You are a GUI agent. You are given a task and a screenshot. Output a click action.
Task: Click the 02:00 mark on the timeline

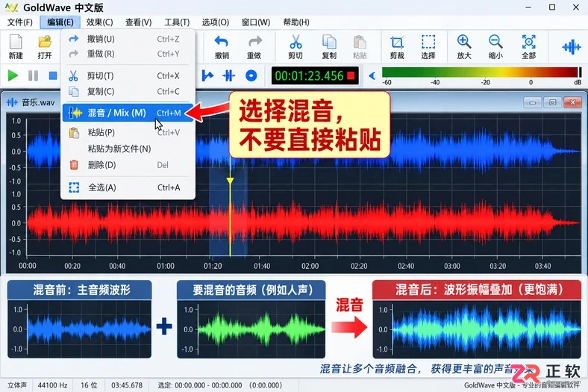[x=310, y=266]
